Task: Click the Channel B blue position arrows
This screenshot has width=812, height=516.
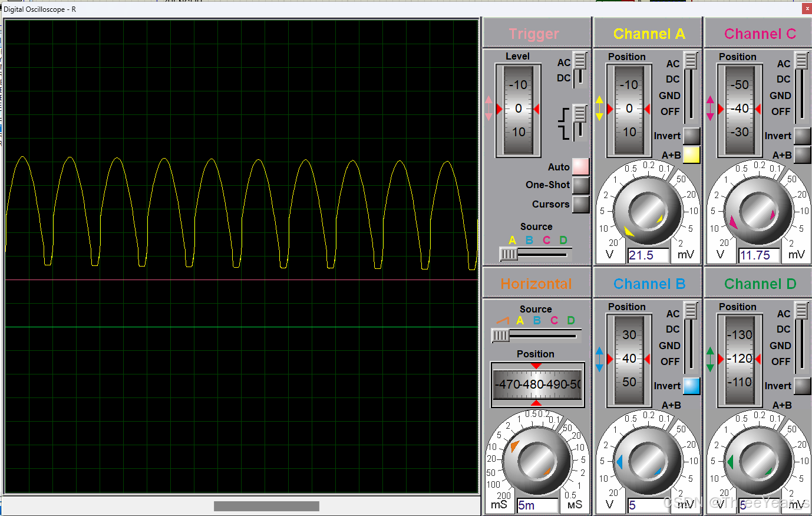Action: point(599,359)
